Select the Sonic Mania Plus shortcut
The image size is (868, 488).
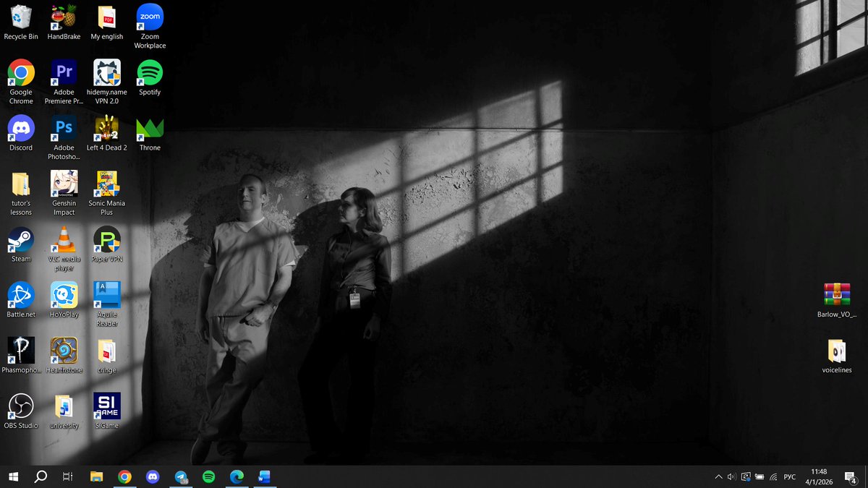point(107,193)
